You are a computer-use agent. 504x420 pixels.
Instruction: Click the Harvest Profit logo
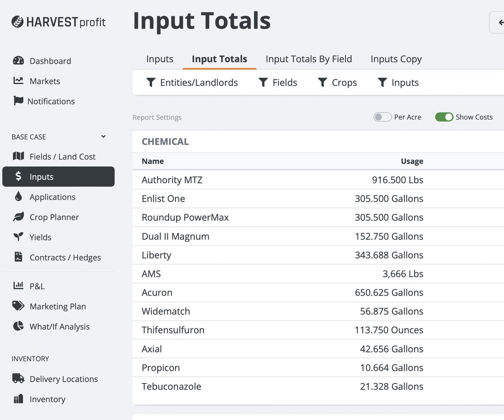click(58, 22)
